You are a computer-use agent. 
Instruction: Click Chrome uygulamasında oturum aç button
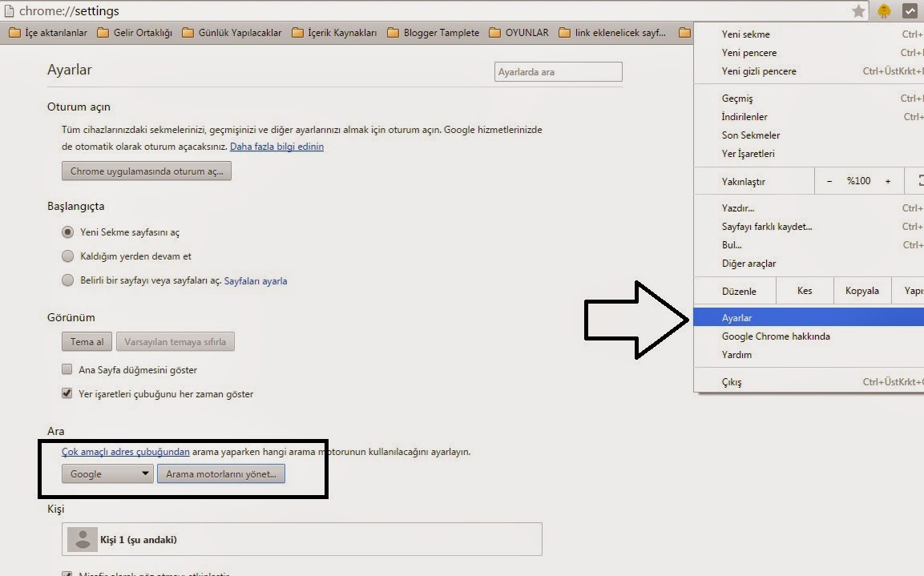tap(147, 171)
